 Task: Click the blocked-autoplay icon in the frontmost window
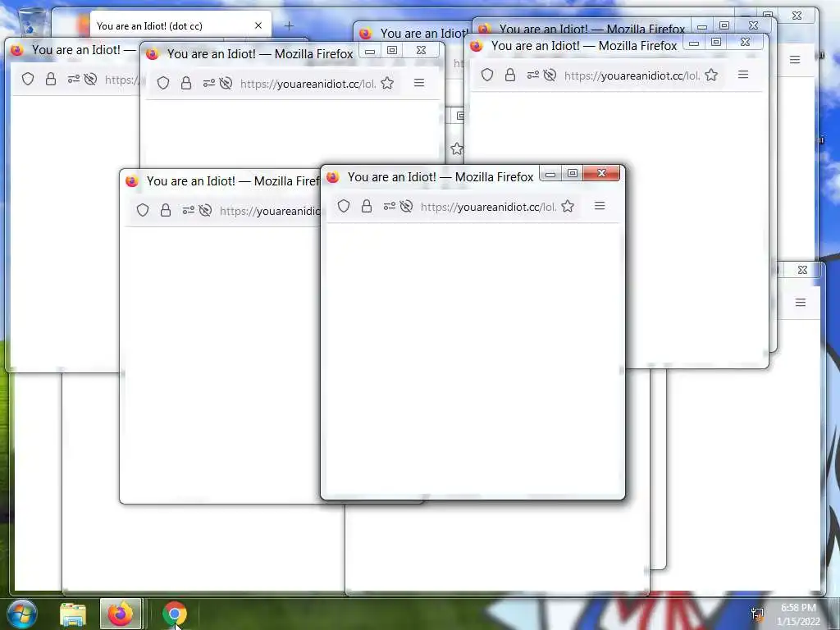point(406,206)
